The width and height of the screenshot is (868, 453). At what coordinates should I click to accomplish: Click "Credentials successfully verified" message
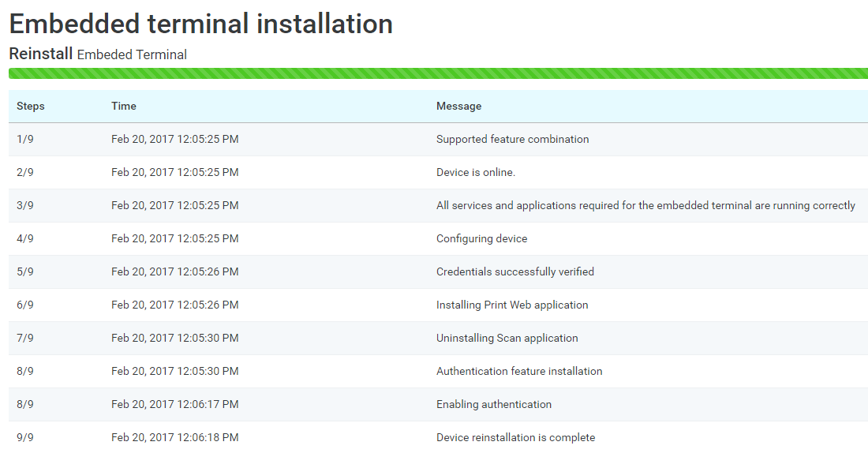tap(514, 271)
